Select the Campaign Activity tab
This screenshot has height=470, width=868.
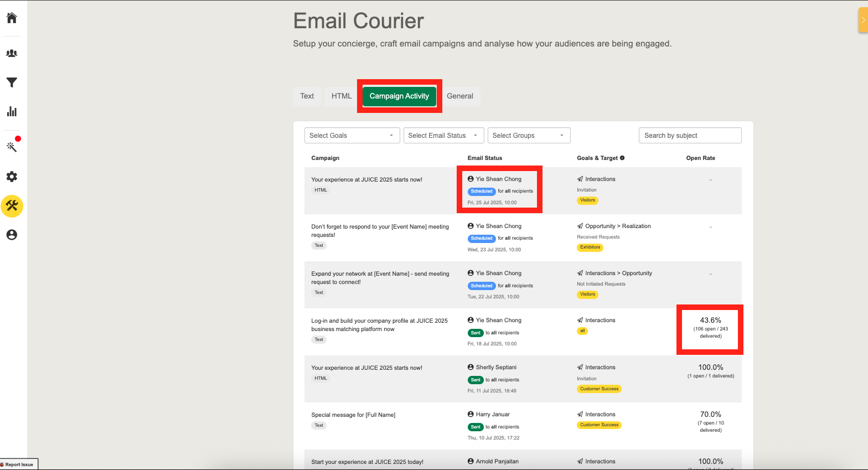[x=399, y=96]
